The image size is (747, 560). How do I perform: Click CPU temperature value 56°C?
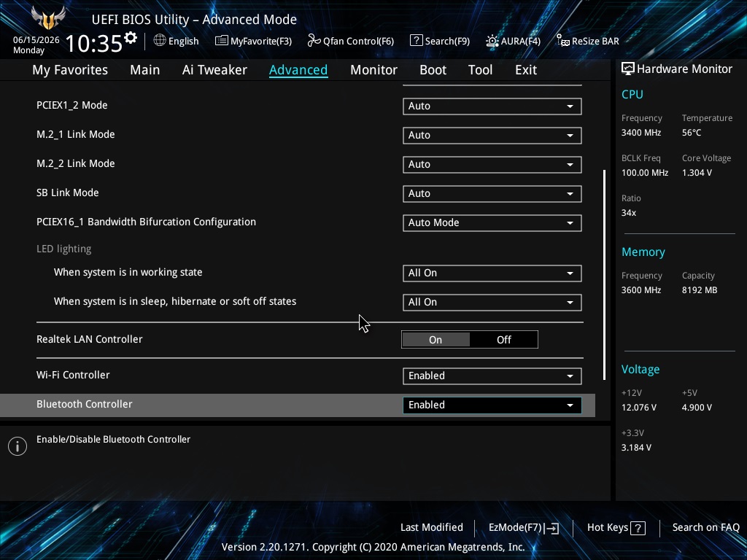tap(692, 133)
